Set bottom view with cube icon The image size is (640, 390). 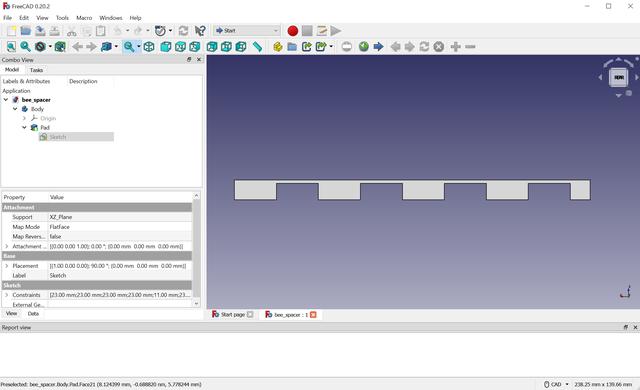[226, 47]
